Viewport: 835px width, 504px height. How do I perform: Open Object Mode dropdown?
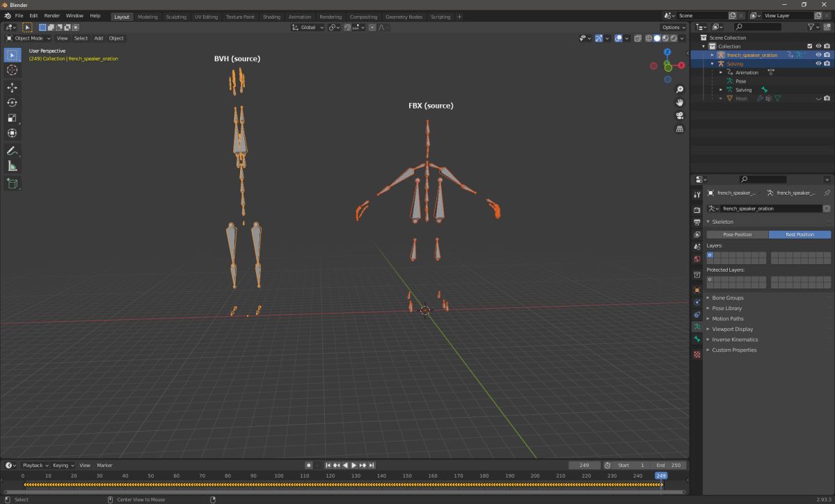click(29, 38)
